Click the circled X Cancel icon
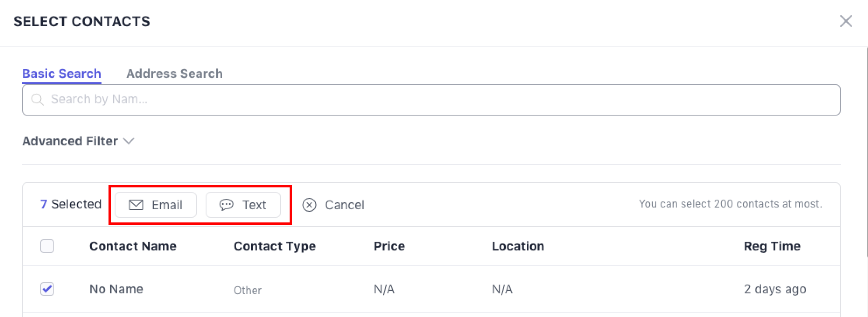 pyautogui.click(x=309, y=205)
